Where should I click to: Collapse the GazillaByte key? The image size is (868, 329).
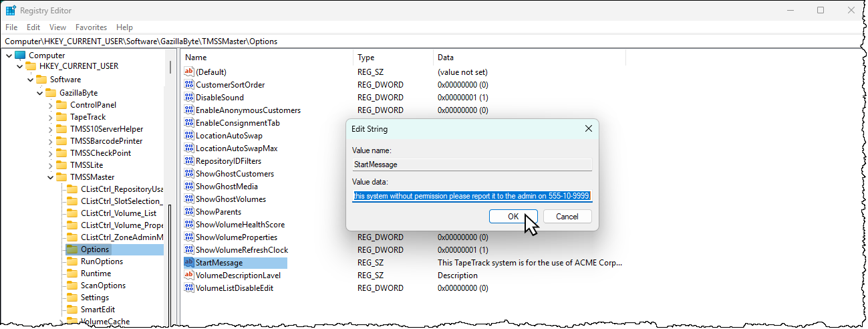(x=40, y=93)
